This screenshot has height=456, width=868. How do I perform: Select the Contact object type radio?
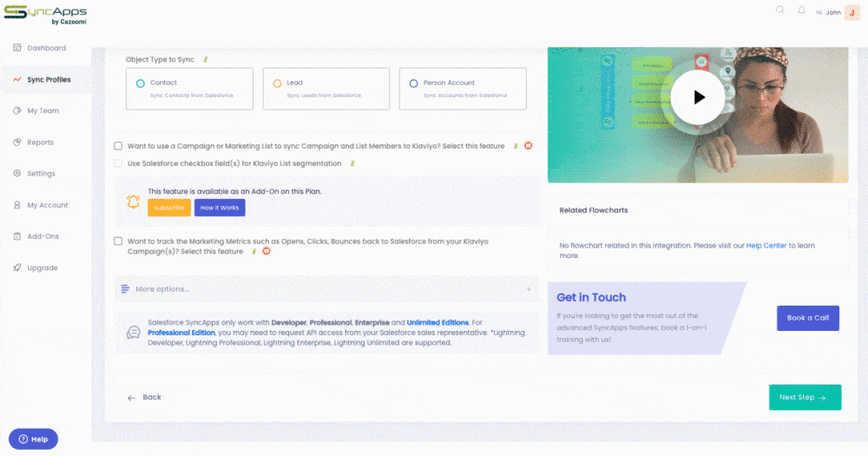coord(141,83)
